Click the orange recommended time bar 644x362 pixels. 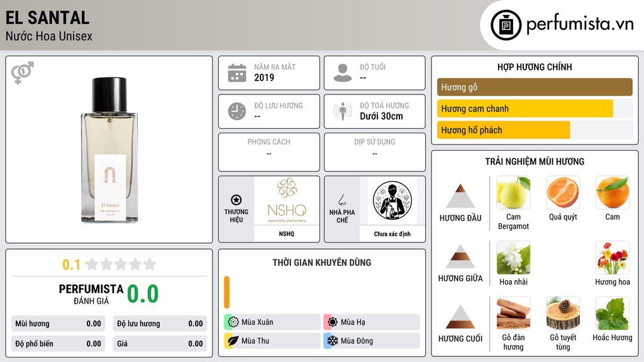pyautogui.click(x=226, y=292)
